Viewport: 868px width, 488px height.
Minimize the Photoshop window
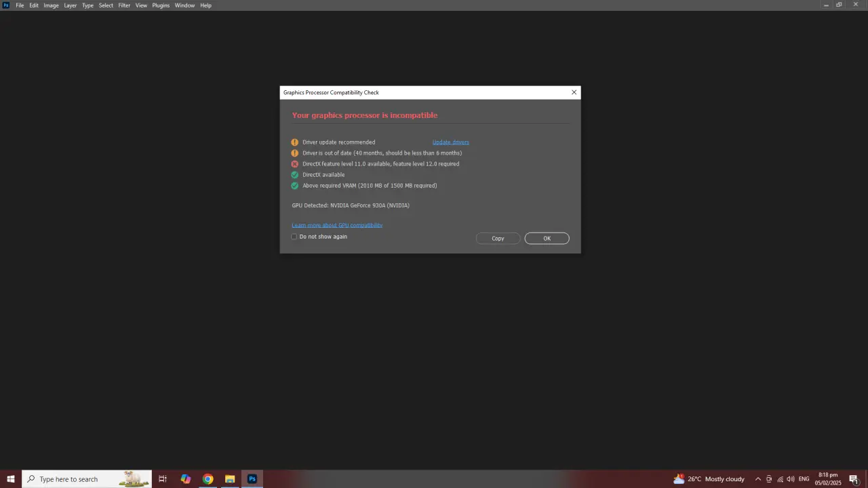pos(826,5)
